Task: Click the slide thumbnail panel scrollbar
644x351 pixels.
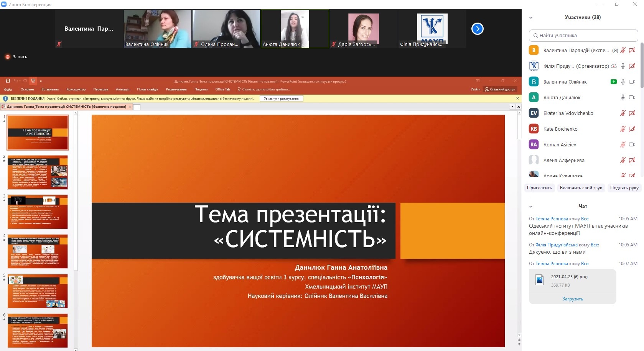Action: click(76, 192)
